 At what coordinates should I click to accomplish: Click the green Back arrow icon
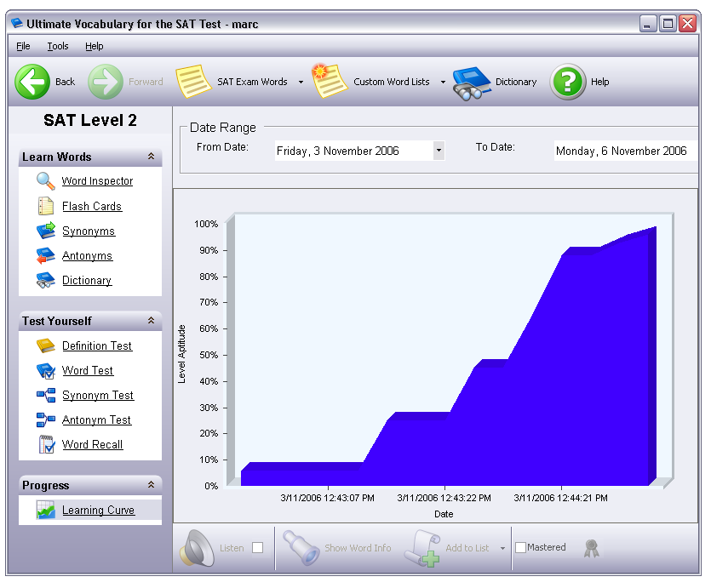pos(32,82)
